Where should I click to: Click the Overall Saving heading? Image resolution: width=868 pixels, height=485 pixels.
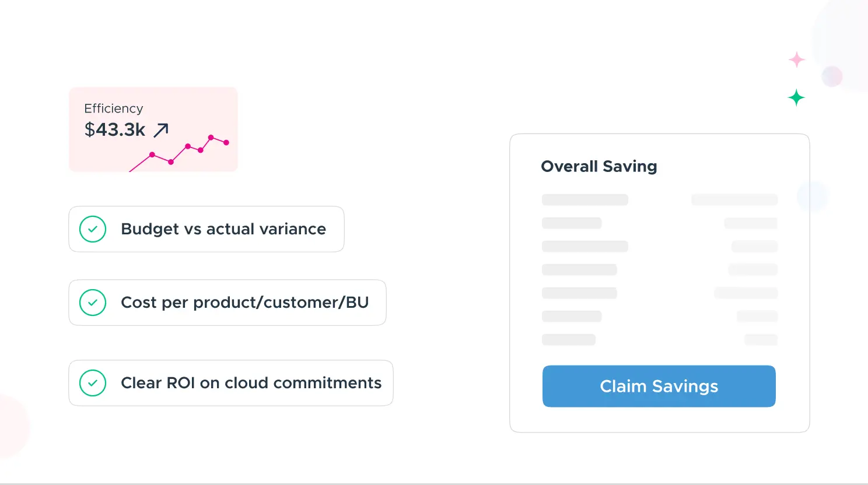599,167
